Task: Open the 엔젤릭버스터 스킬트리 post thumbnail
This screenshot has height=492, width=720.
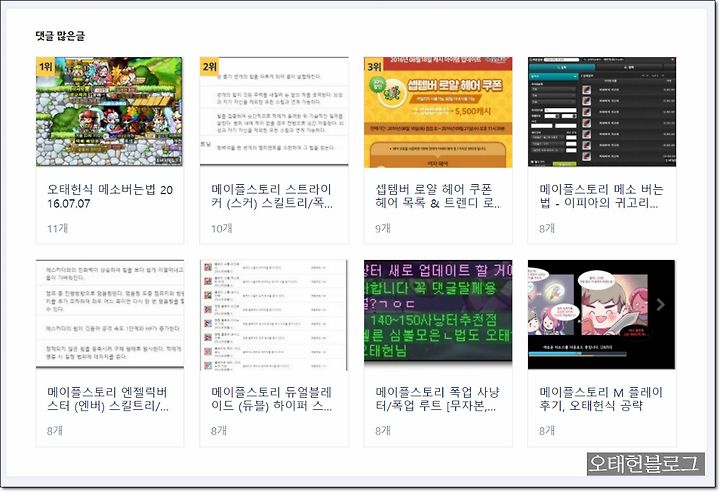Action: (x=110, y=314)
